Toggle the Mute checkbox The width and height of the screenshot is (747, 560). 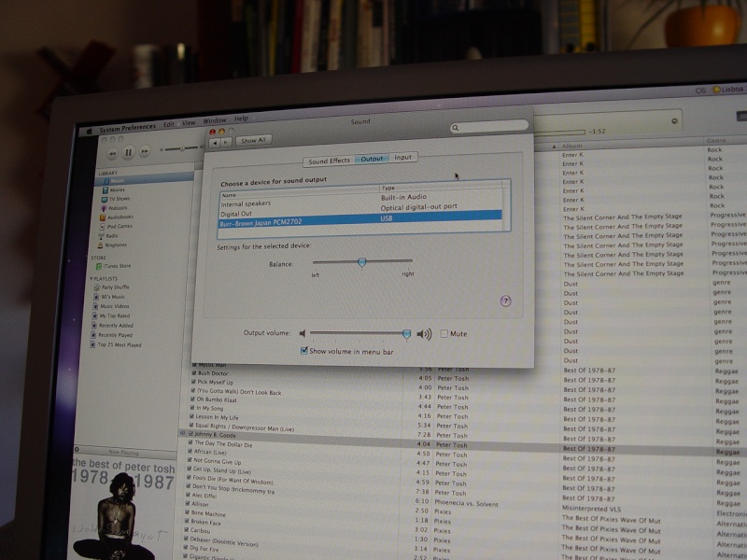point(444,334)
